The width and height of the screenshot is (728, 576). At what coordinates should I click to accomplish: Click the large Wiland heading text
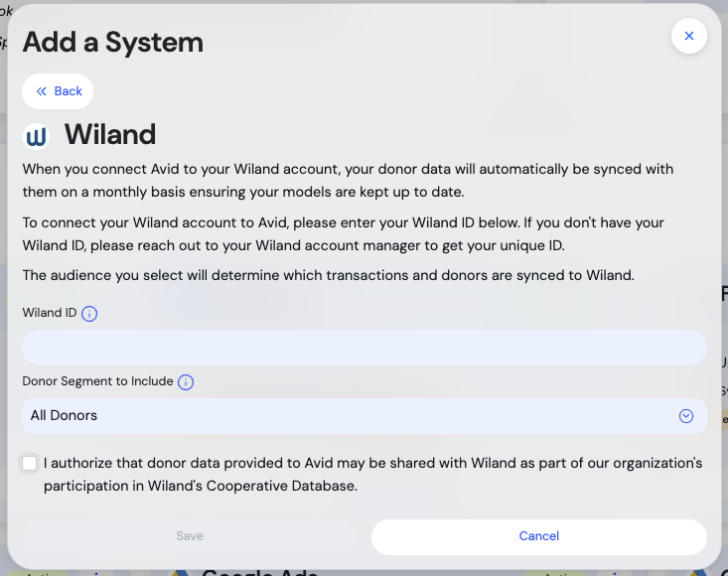pos(110,135)
